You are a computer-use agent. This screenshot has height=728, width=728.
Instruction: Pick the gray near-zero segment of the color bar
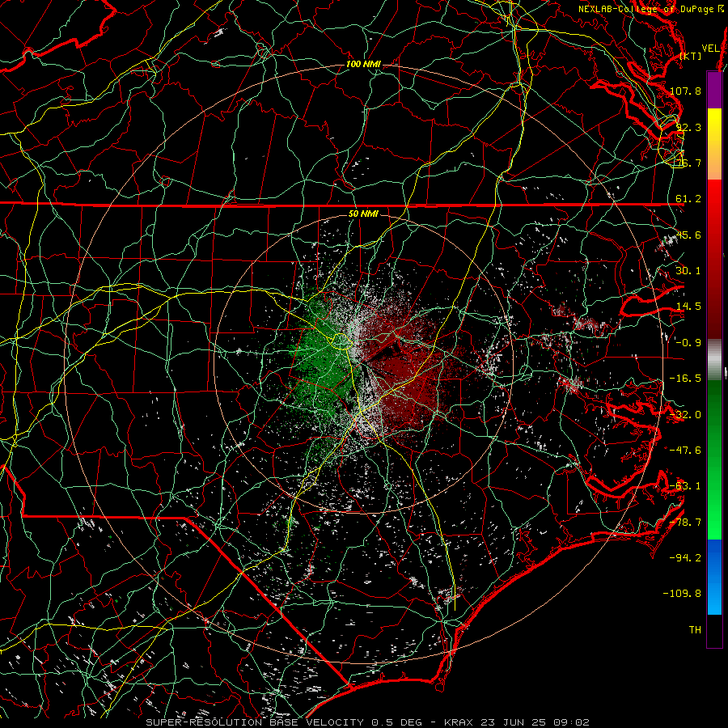tap(714, 360)
